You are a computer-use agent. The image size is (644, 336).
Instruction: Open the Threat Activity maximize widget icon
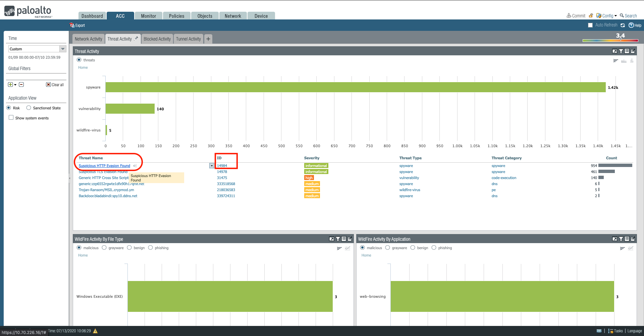tap(615, 51)
